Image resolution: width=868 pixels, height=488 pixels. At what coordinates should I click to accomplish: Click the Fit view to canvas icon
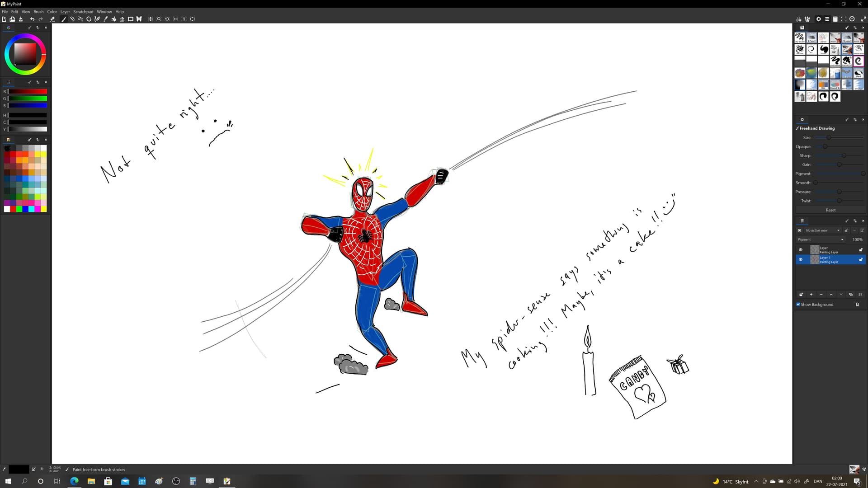click(193, 19)
